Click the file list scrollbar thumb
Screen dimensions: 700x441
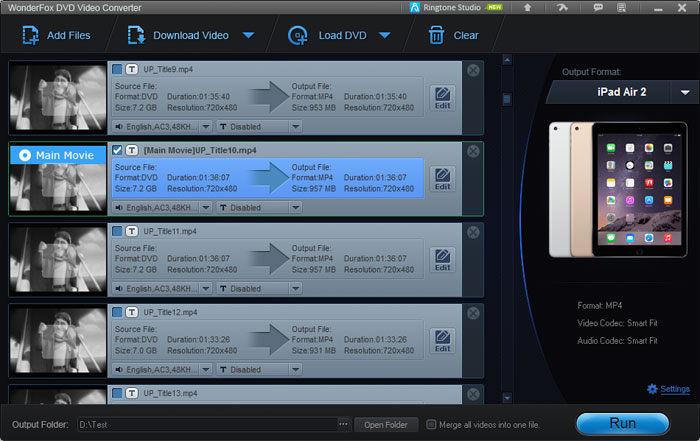(507, 99)
